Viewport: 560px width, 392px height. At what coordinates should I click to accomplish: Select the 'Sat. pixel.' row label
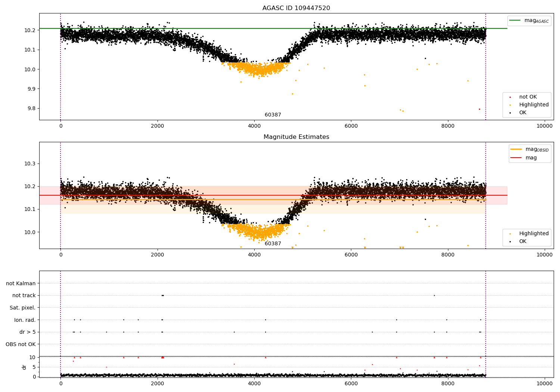(23, 308)
